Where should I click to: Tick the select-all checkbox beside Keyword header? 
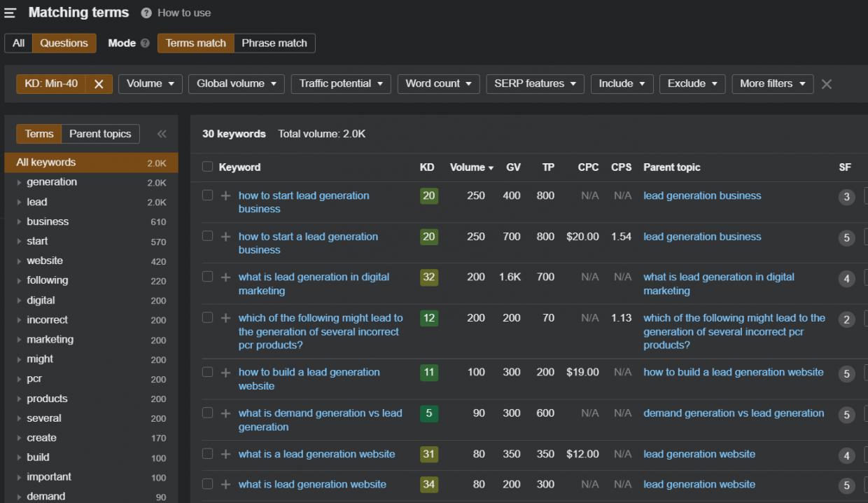coord(207,167)
